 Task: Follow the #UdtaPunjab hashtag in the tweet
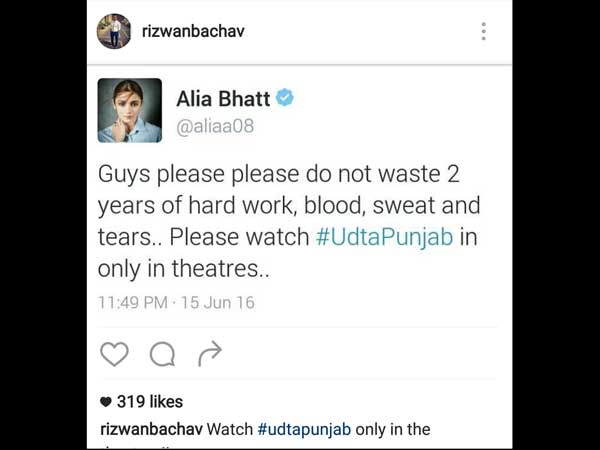[x=385, y=237]
